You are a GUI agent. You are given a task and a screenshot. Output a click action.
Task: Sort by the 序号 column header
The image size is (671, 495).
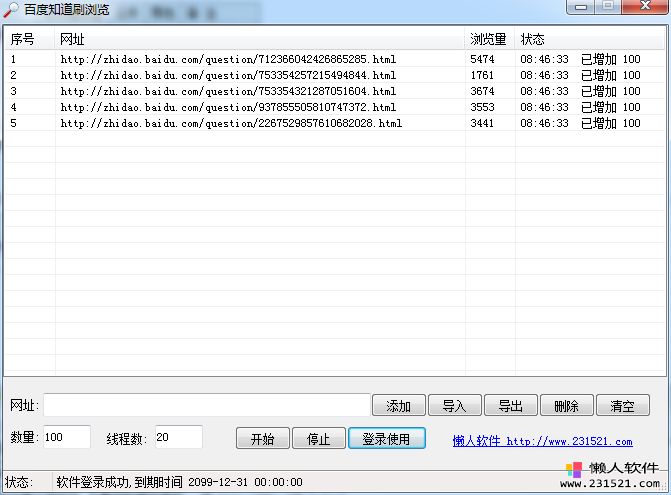tap(29, 39)
